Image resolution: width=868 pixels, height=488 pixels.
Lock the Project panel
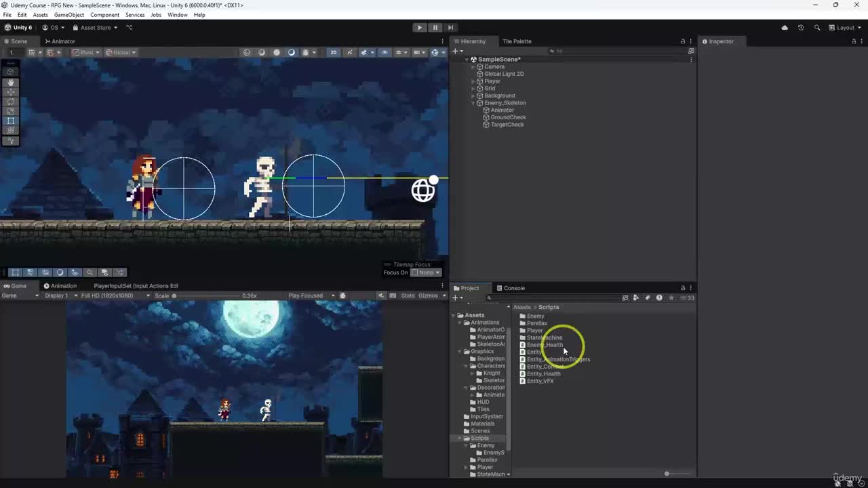[683, 288]
